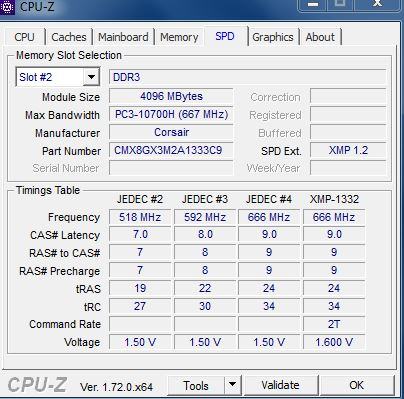
Task: Click the JEDEC #3 column header
Action: (205, 199)
